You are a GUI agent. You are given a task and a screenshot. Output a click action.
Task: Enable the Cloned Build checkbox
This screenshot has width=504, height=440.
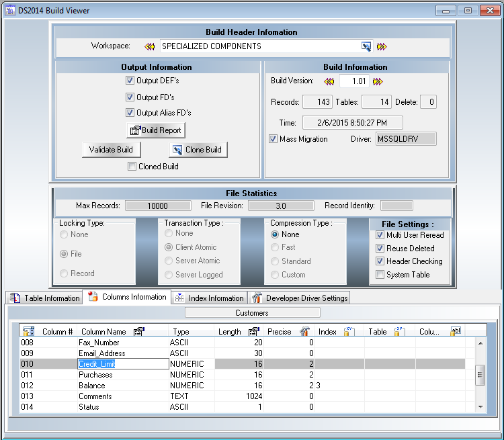(x=132, y=167)
